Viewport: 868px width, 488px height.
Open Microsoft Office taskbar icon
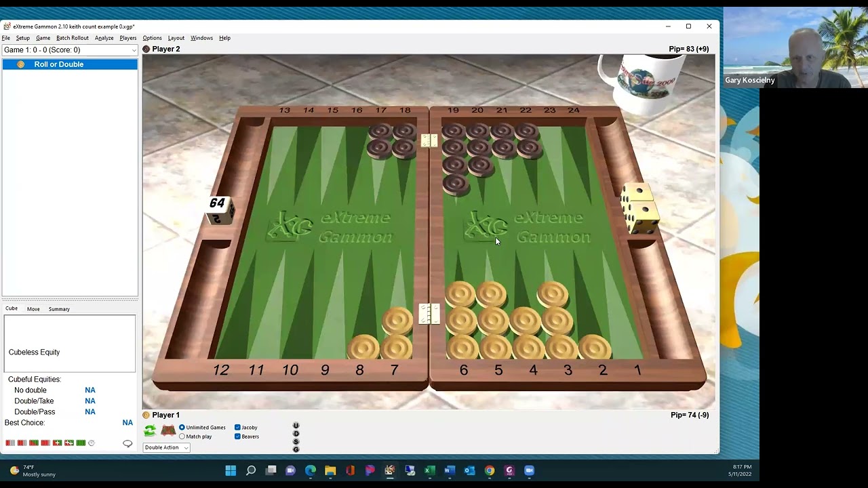350,470
